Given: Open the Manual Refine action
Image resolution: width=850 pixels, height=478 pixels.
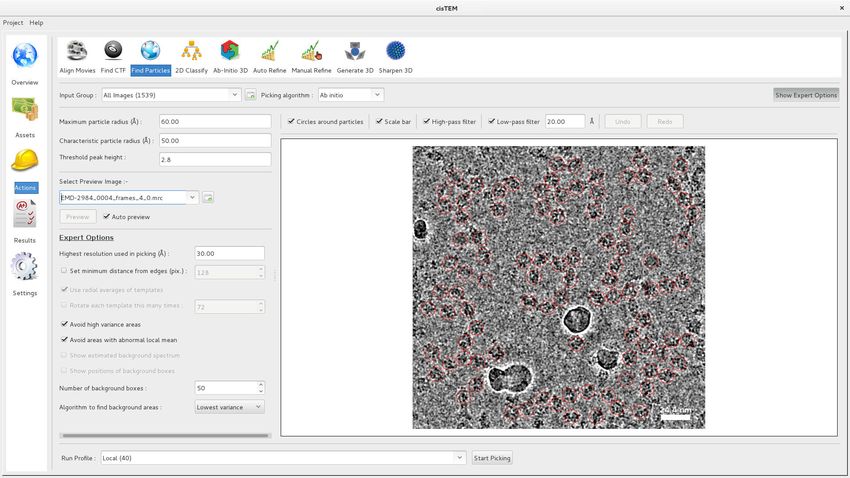Looking at the screenshot, I should click(x=311, y=57).
